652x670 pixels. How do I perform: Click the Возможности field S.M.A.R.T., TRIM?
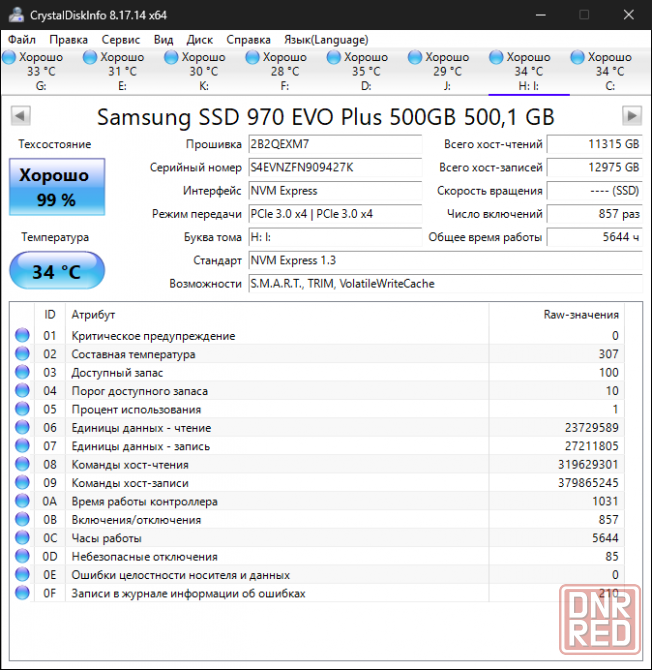click(x=445, y=283)
